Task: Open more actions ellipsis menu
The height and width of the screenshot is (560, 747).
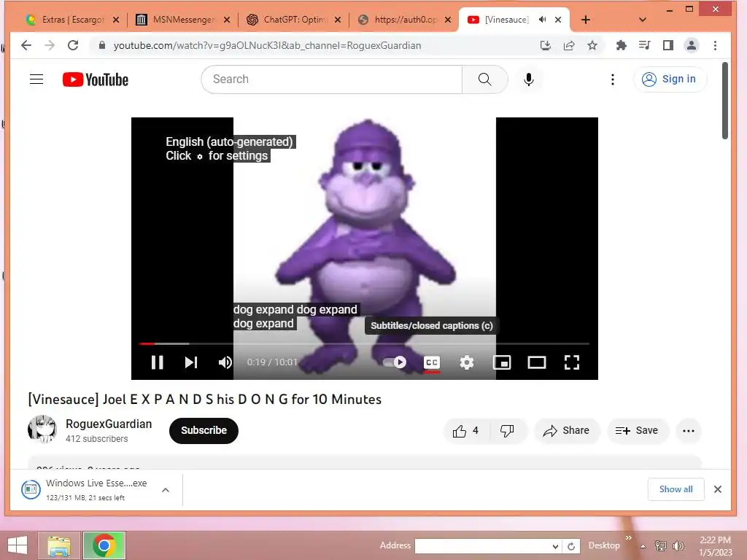Action: point(689,431)
